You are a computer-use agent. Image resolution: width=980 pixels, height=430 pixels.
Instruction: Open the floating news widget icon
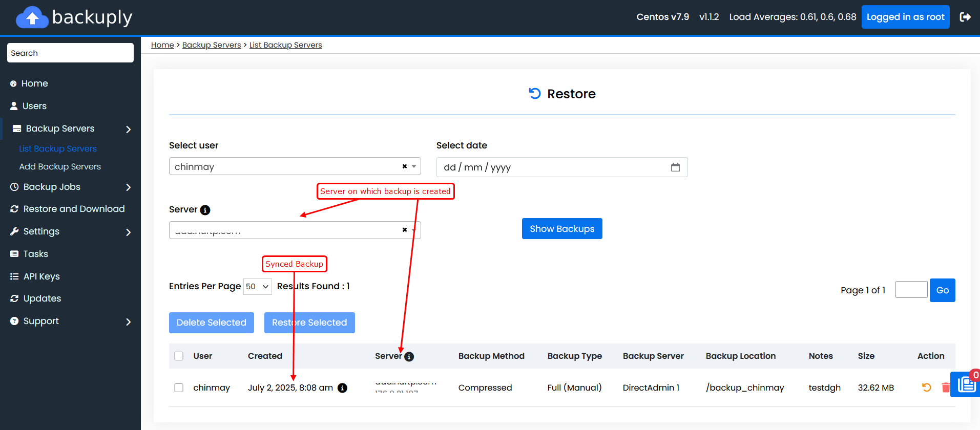point(966,384)
